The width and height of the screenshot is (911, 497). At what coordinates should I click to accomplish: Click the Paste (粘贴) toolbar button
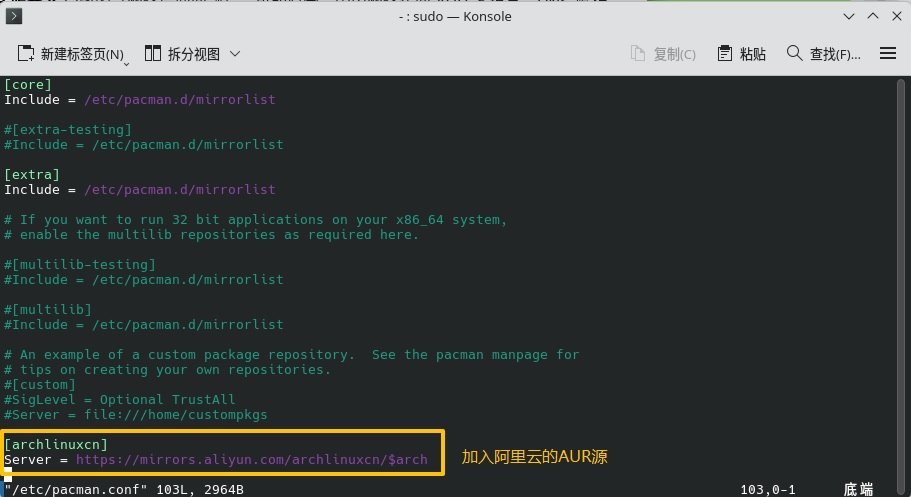[742, 54]
